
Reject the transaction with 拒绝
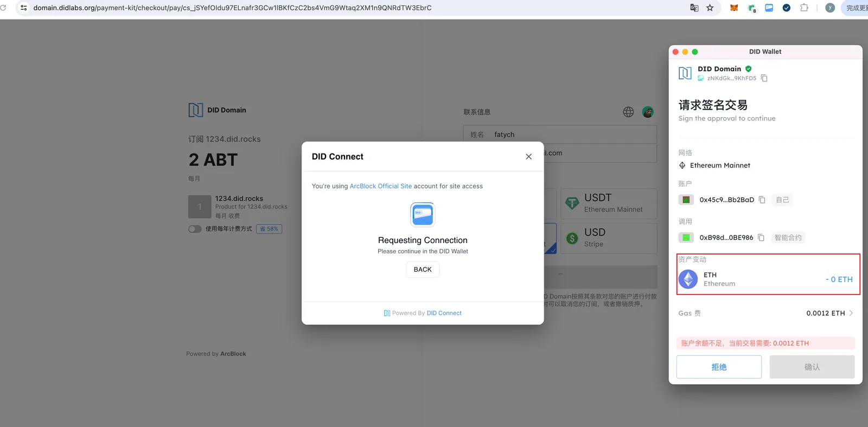point(719,367)
